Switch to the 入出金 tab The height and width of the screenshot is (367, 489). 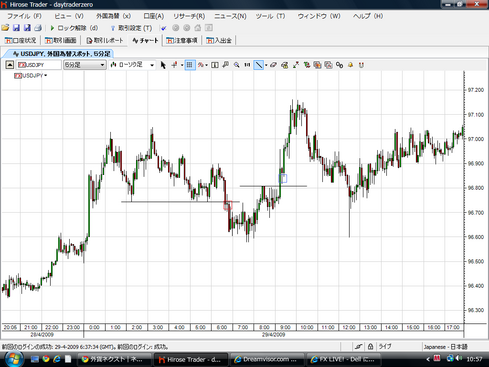[219, 40]
